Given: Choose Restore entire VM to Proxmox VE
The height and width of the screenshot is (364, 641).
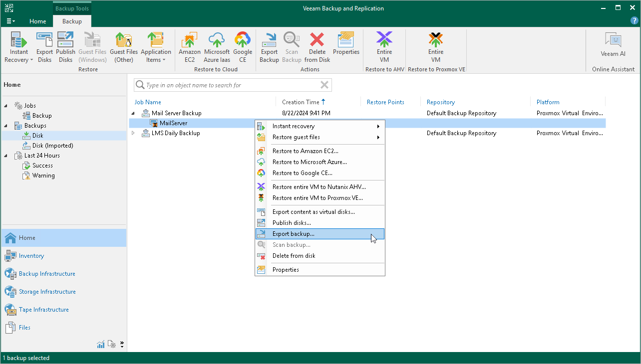Looking at the screenshot, I should pos(320,198).
